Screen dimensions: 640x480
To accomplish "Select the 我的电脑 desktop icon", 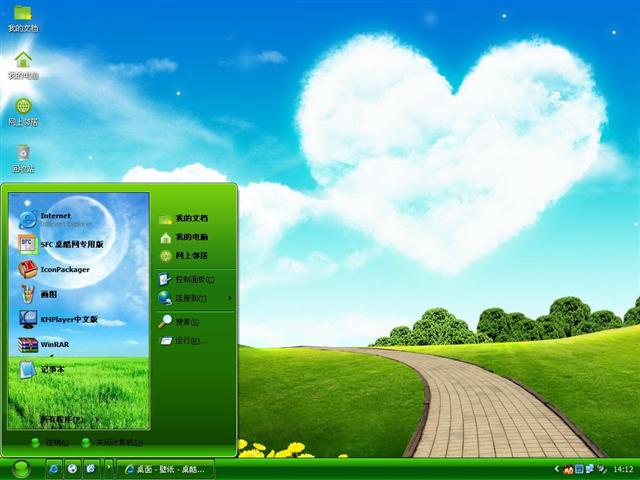I will [x=23, y=65].
